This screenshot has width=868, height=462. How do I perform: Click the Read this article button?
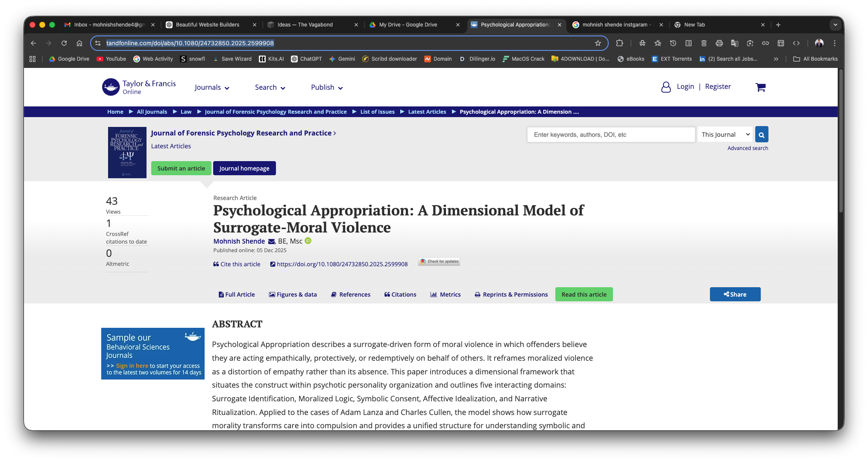point(584,294)
